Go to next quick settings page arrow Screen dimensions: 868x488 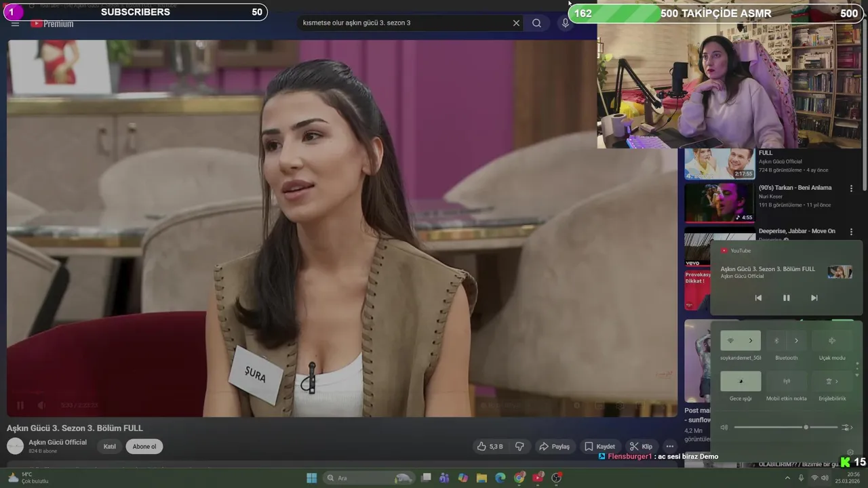(x=857, y=375)
